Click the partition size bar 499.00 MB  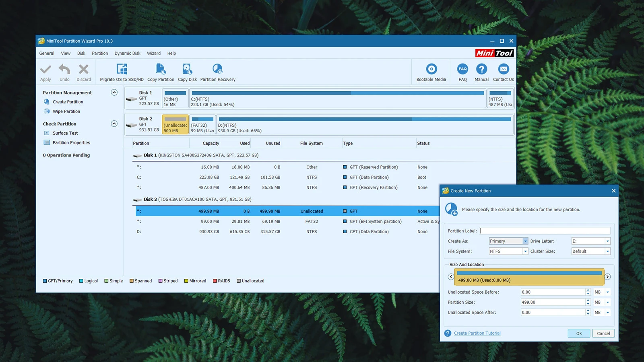[529, 277]
